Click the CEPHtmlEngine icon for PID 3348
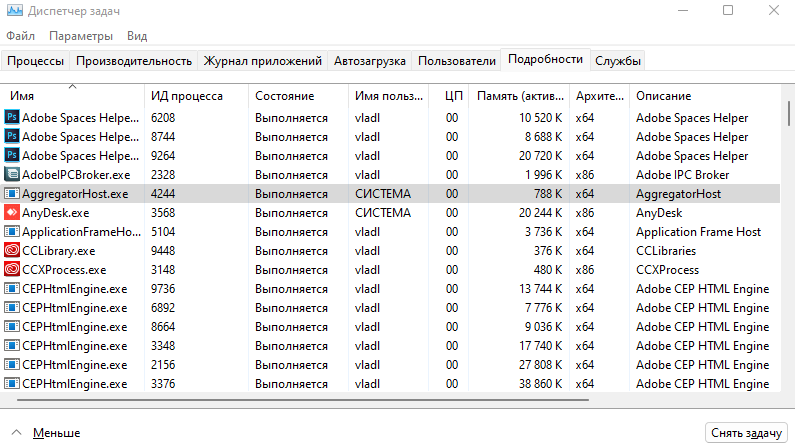 click(x=12, y=346)
